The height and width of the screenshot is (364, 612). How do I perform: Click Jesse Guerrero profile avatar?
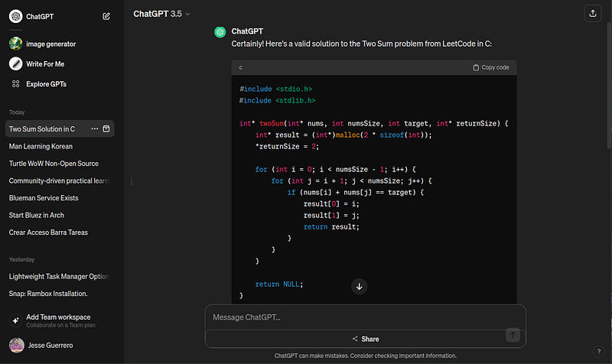[16, 346]
